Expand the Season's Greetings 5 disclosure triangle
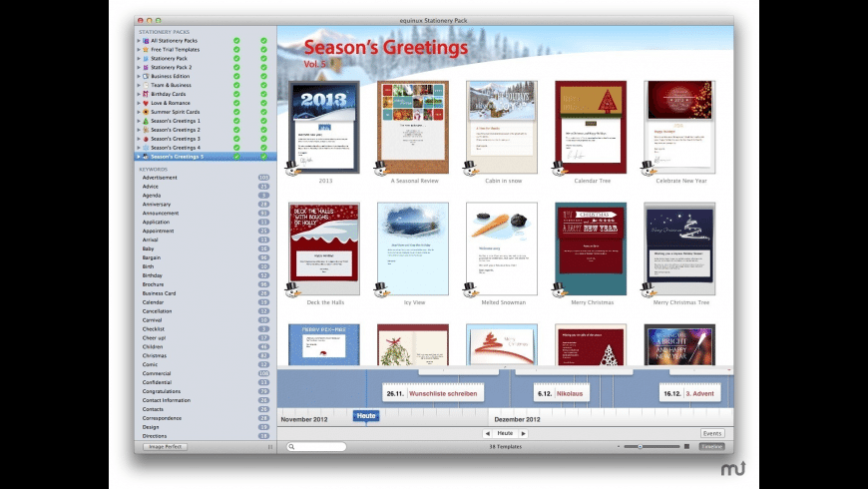Viewport: 868px width, 489px height. pos(139,157)
